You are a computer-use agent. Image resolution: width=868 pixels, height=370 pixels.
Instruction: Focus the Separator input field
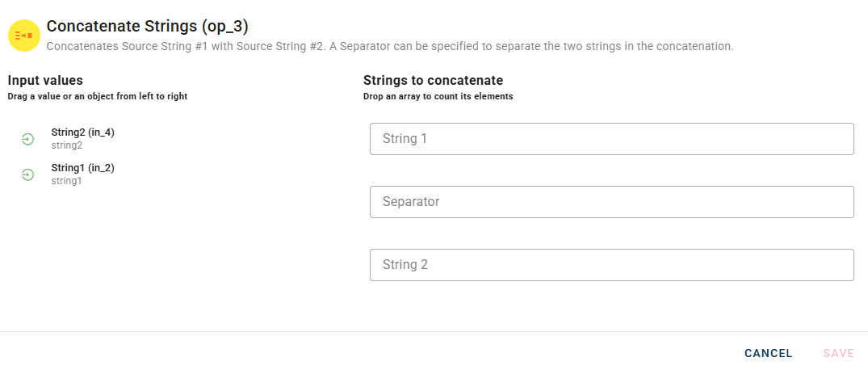(x=611, y=202)
